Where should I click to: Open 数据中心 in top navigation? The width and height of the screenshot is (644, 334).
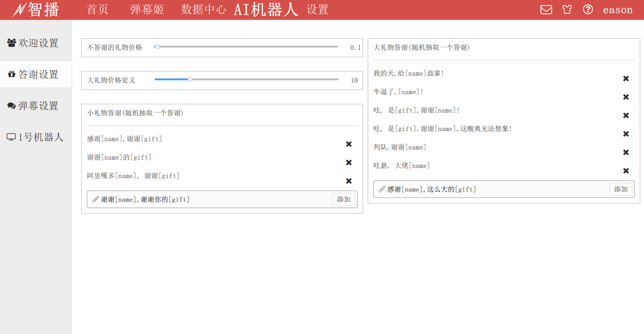click(204, 10)
